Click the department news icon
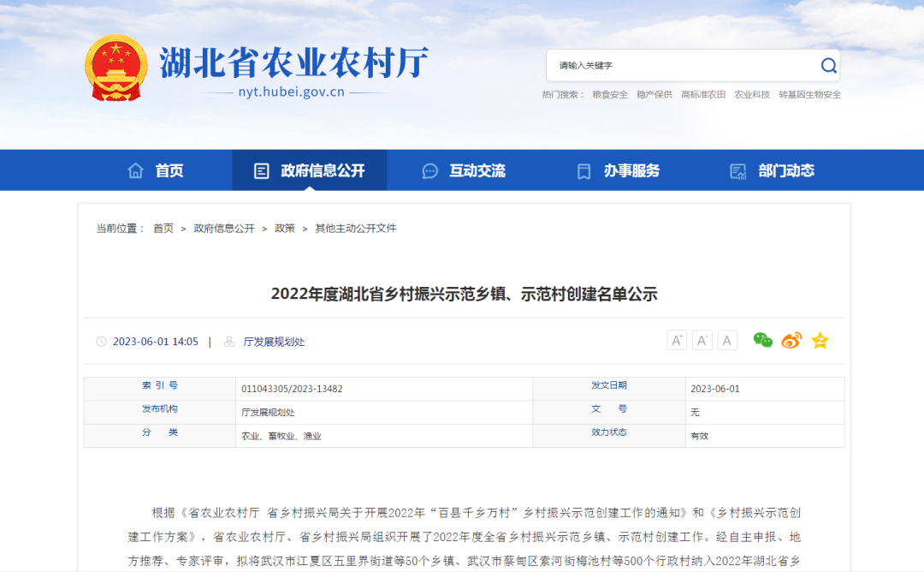 (x=737, y=171)
